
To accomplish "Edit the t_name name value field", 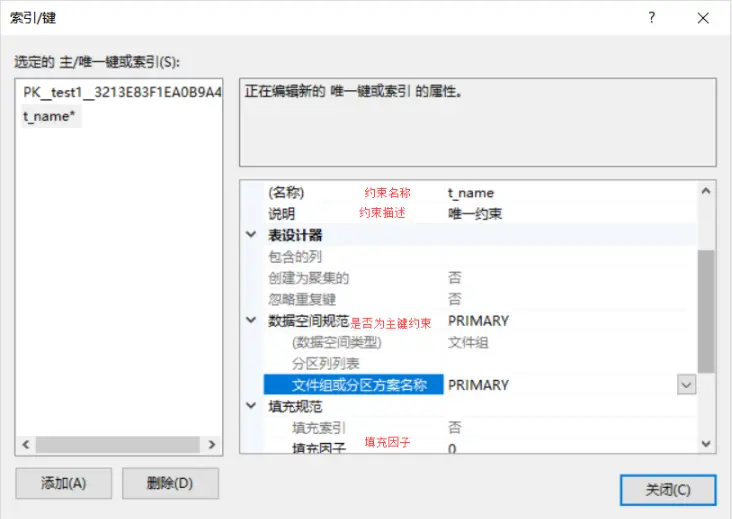I will pyautogui.click(x=570, y=193).
